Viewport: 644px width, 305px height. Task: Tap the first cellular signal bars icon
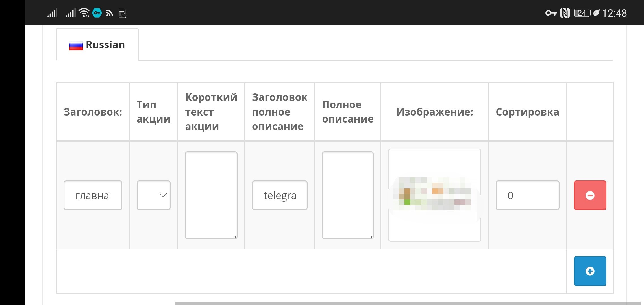point(52,13)
